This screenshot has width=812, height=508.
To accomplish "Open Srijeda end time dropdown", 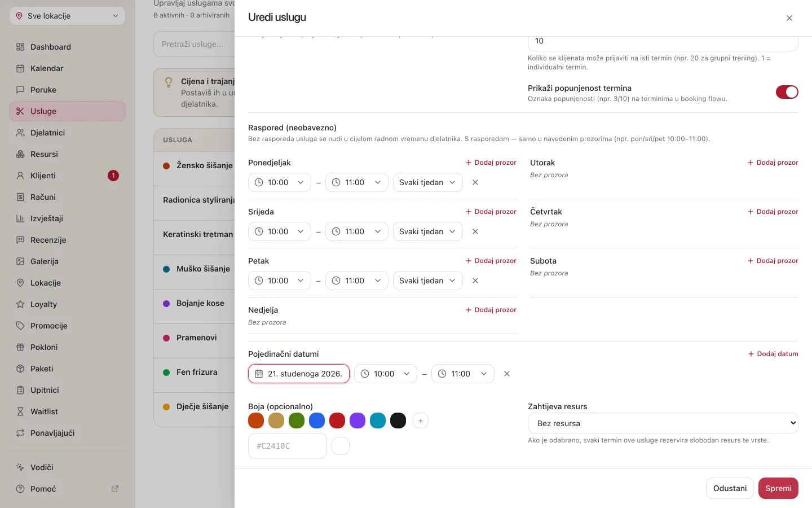I will (x=357, y=231).
